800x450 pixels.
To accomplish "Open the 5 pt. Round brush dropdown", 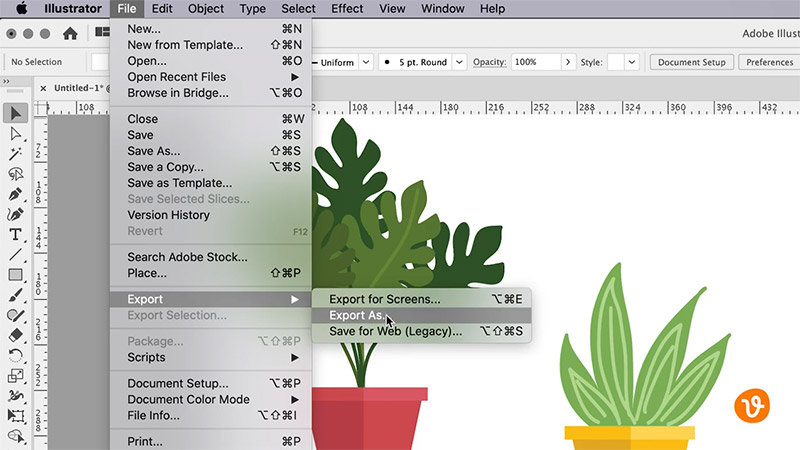I will pyautogui.click(x=459, y=62).
